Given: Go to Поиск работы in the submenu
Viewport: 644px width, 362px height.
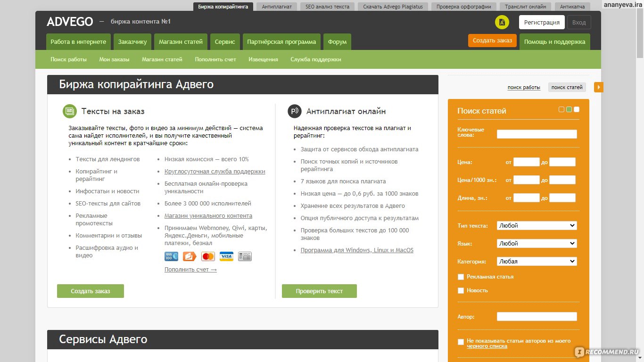Looking at the screenshot, I should 68,59.
